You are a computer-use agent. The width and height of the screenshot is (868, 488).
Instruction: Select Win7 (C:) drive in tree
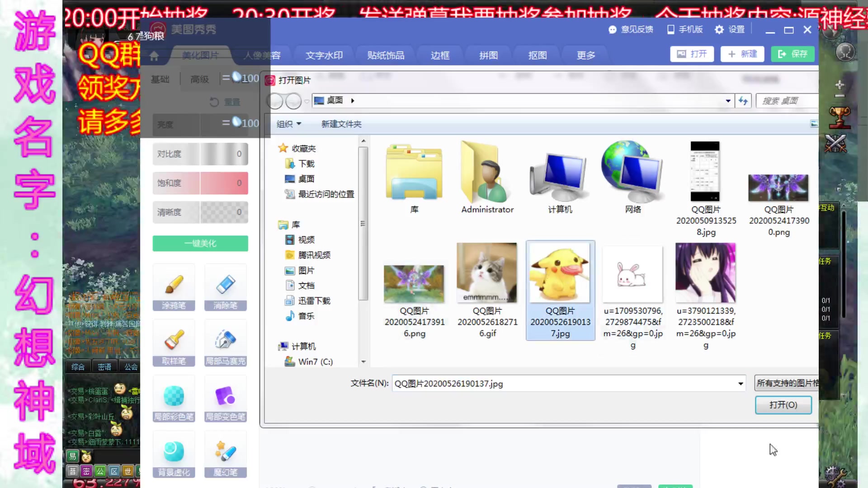(x=309, y=362)
